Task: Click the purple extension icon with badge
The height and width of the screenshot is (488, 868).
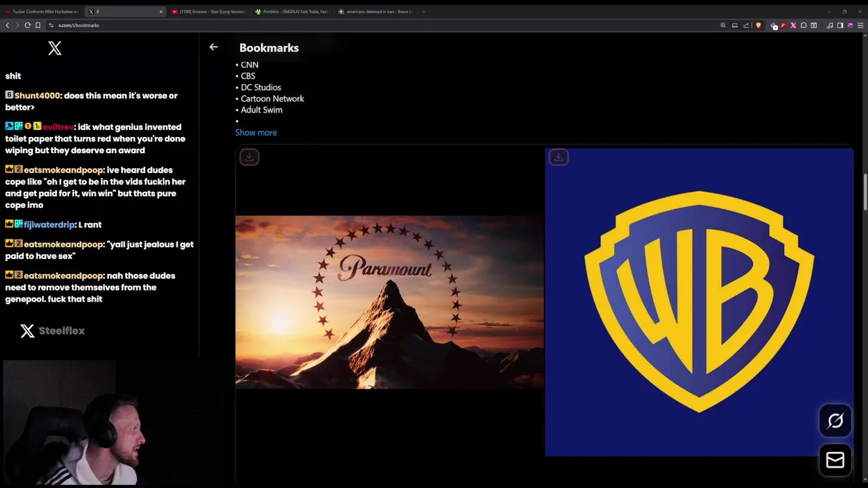Action: (x=773, y=26)
